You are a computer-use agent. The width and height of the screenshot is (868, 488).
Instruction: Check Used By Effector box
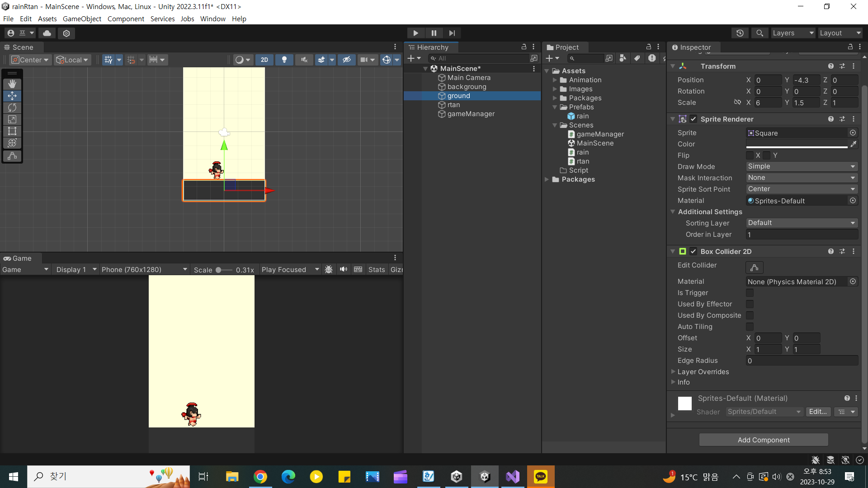750,304
